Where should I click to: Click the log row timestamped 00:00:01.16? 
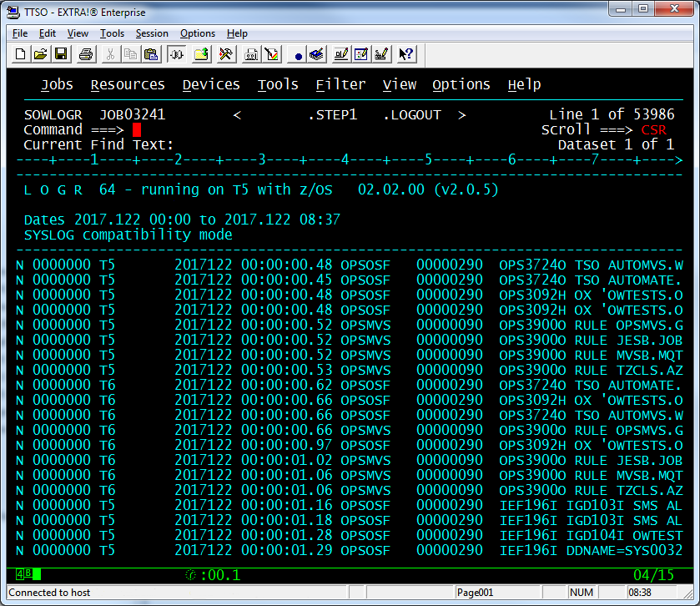point(350,506)
